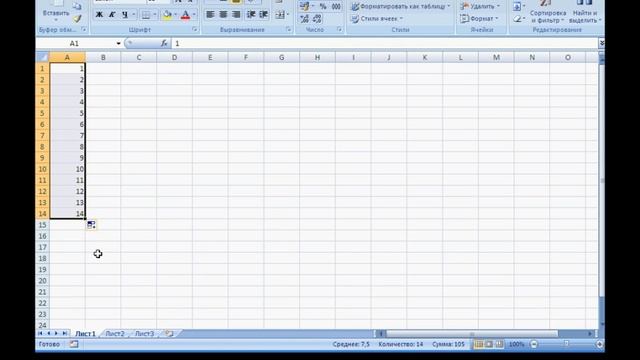This screenshot has height=360, width=640.
Task: Click the red font color letter A
Action: [x=185, y=15]
